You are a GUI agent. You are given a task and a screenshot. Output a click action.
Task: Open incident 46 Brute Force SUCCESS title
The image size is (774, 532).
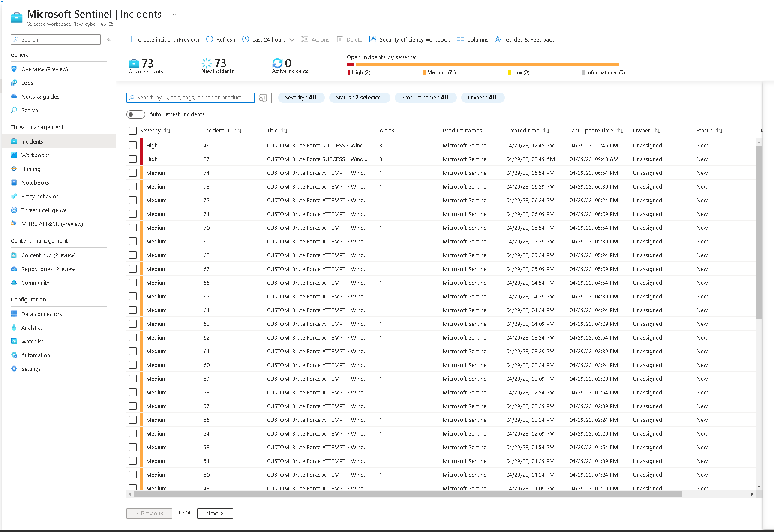tap(317, 145)
